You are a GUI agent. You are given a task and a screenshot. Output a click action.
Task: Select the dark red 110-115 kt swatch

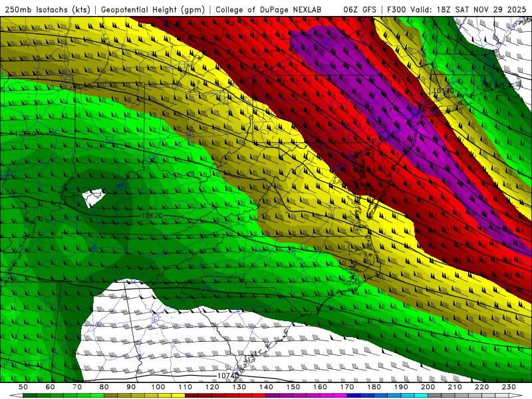click(192, 396)
